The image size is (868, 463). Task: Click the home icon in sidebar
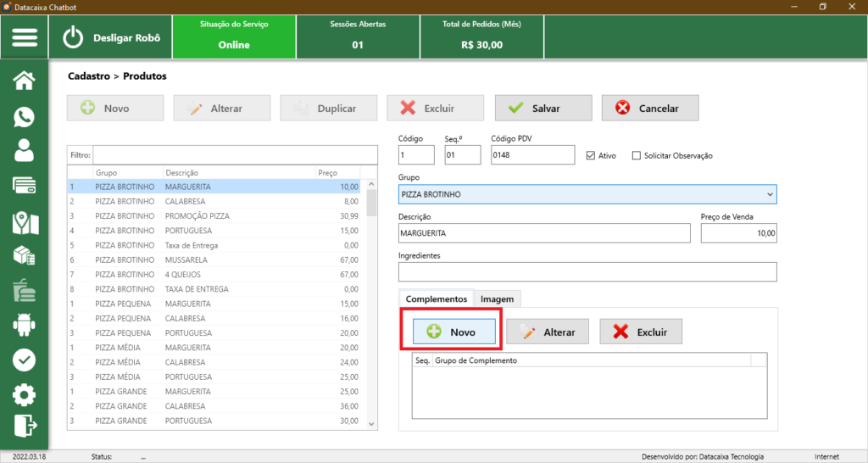click(25, 81)
